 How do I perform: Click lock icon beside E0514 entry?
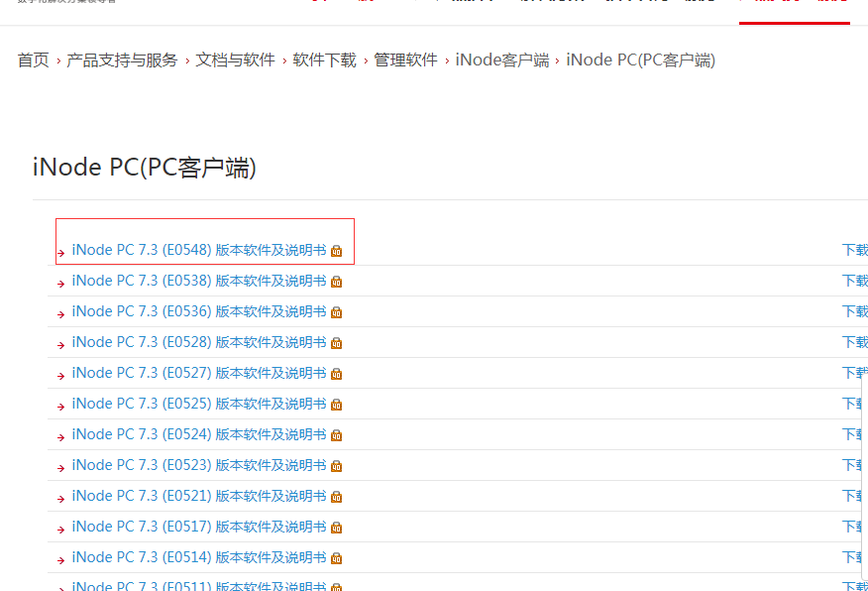(336, 558)
